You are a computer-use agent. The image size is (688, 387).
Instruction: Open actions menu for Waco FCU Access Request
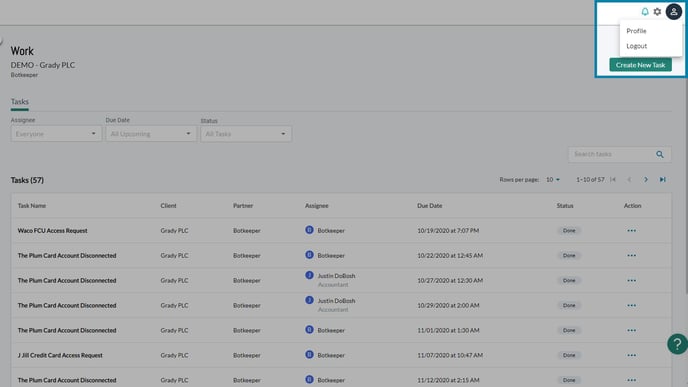coord(631,231)
